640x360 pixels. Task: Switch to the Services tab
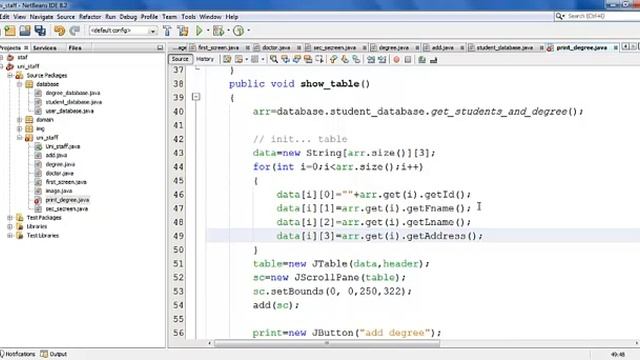[x=44, y=48]
